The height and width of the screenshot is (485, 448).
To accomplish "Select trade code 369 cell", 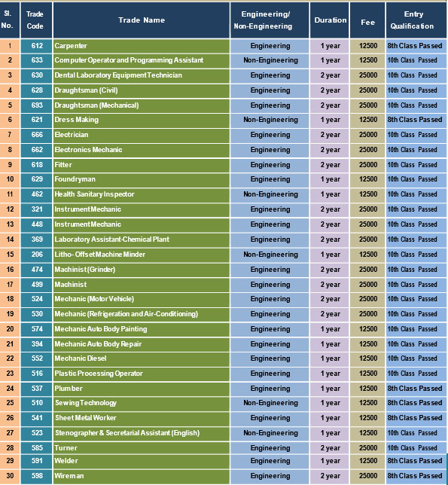I will tap(36, 239).
